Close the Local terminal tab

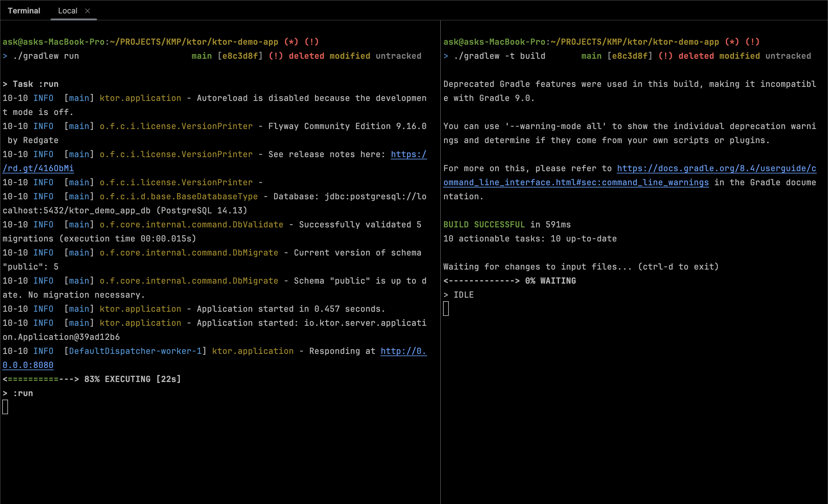(88, 11)
